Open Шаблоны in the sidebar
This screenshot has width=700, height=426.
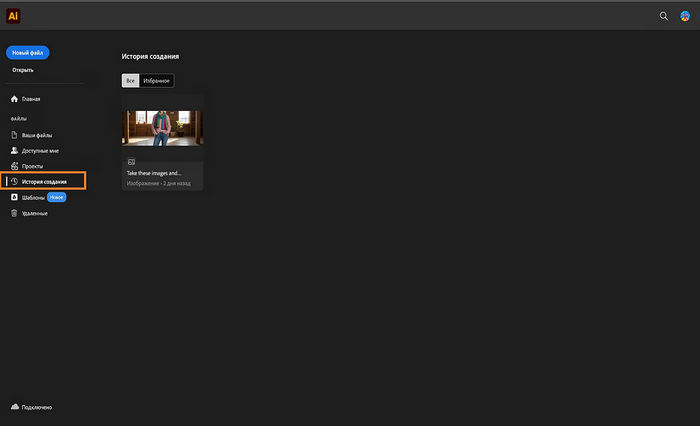tap(33, 197)
